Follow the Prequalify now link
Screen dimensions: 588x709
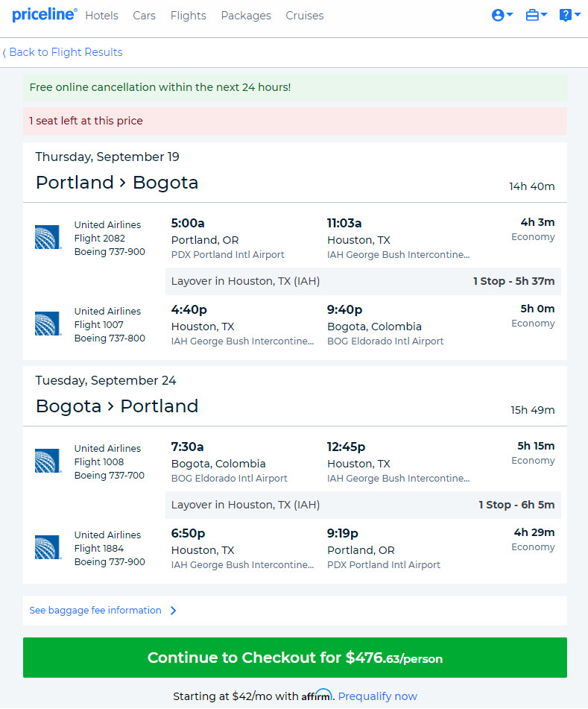tap(377, 696)
